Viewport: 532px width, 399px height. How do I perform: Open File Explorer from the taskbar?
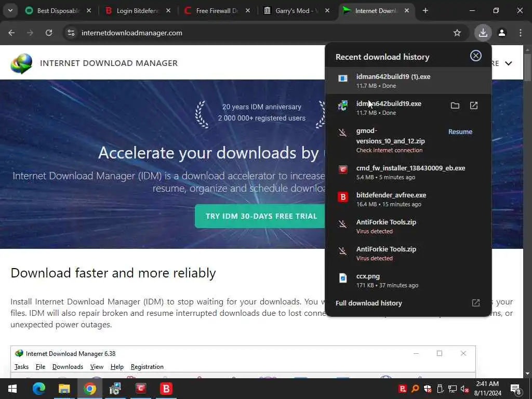click(64, 389)
